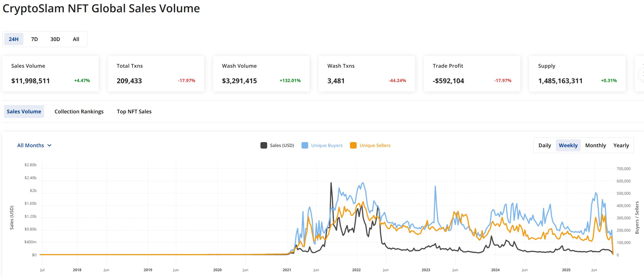The height and width of the screenshot is (277, 644).
Task: Select the All time range
Action: [x=76, y=39]
